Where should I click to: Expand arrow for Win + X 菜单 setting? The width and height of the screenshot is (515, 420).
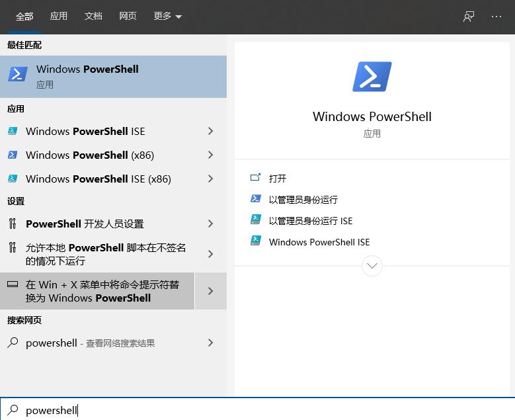click(x=210, y=291)
